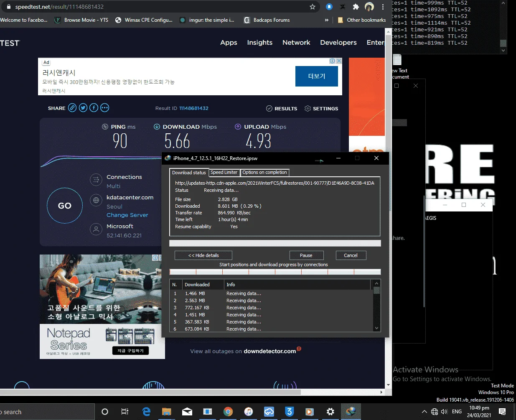Open Task View in the taskbar

[125, 412]
